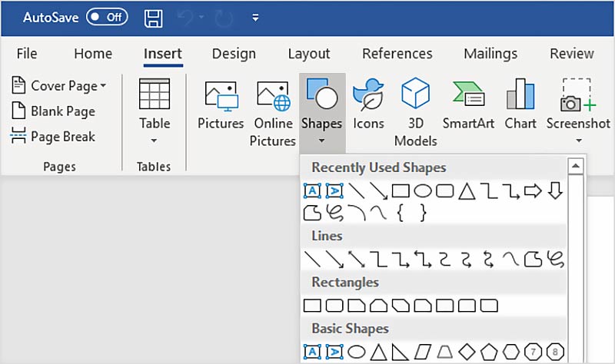Screen dimensions: 615x364
Task: Click the shapes gallery scroll up arrow
Action: (x=574, y=167)
